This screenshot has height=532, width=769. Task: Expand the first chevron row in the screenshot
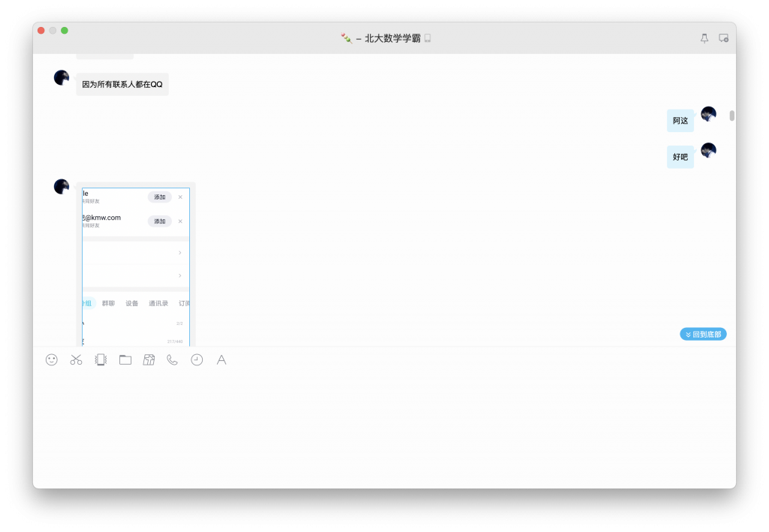(179, 252)
